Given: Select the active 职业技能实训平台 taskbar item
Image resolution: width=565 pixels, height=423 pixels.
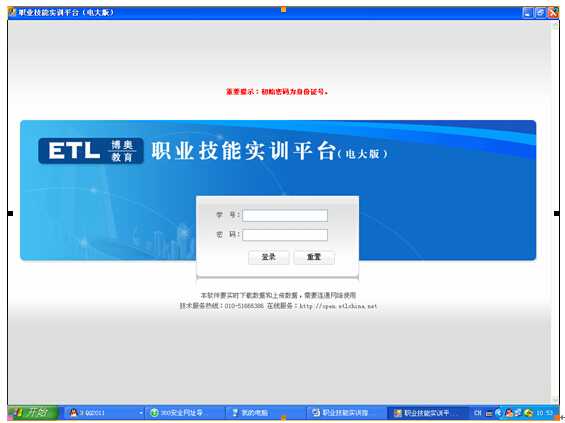Looking at the screenshot, I should tap(427, 413).
